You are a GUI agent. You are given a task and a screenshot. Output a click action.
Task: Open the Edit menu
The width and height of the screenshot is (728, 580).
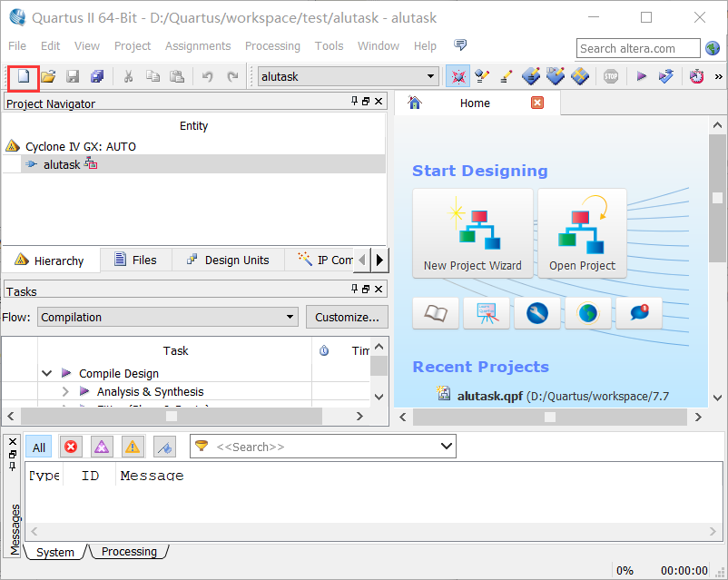50,46
